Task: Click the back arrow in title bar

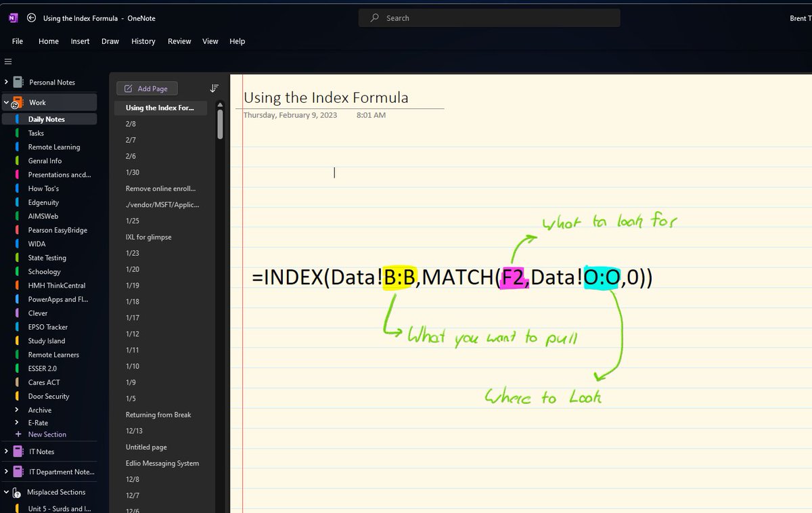Action: click(31, 18)
